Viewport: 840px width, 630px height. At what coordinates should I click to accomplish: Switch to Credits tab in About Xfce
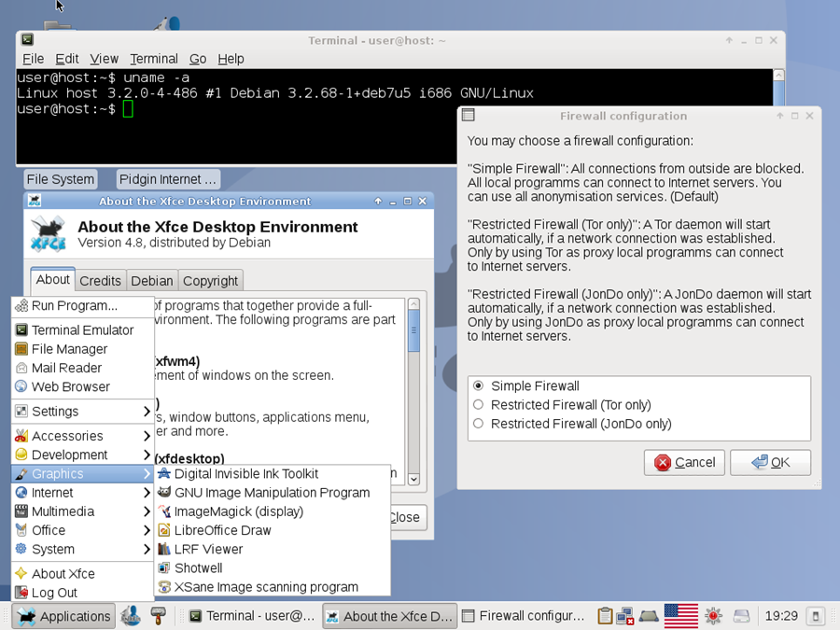coord(100,281)
